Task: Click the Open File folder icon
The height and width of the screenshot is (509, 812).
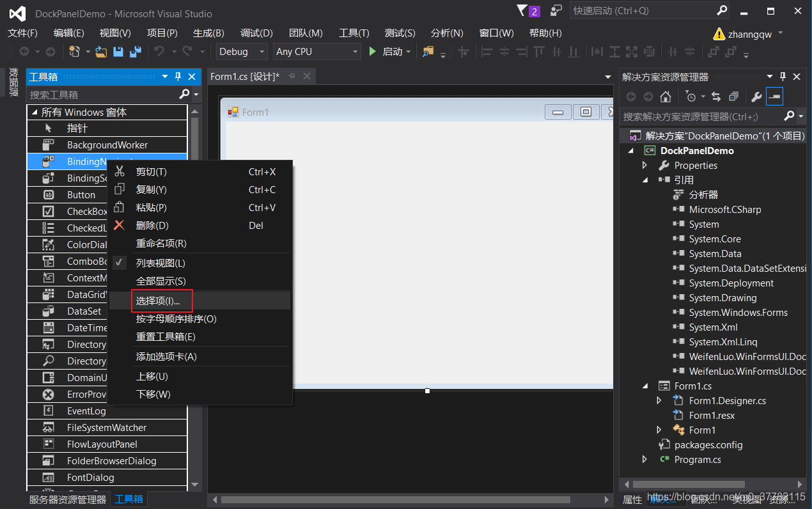Action: coord(101,52)
